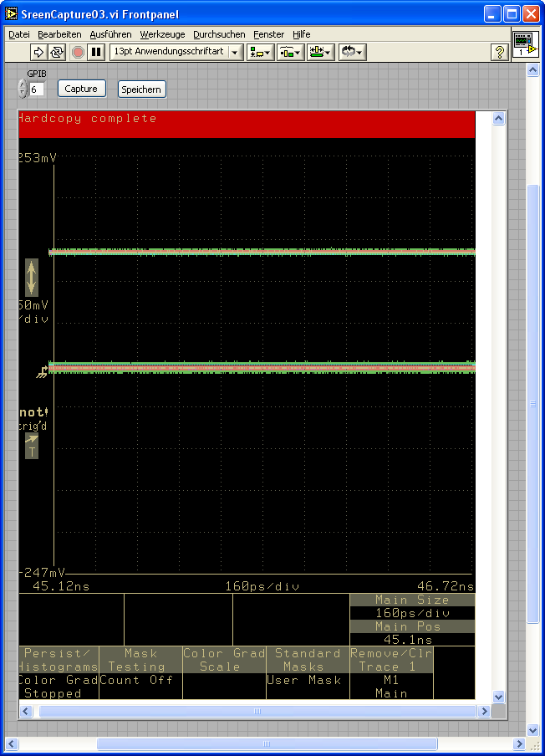Click the Standard Masks soft key

tap(308, 660)
